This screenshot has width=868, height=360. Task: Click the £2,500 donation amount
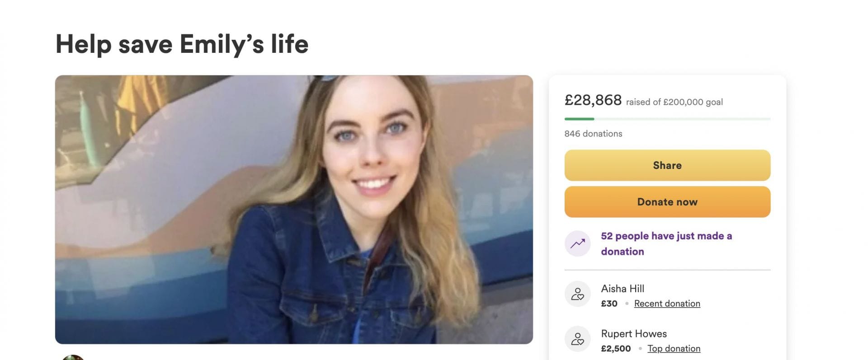[615, 349]
